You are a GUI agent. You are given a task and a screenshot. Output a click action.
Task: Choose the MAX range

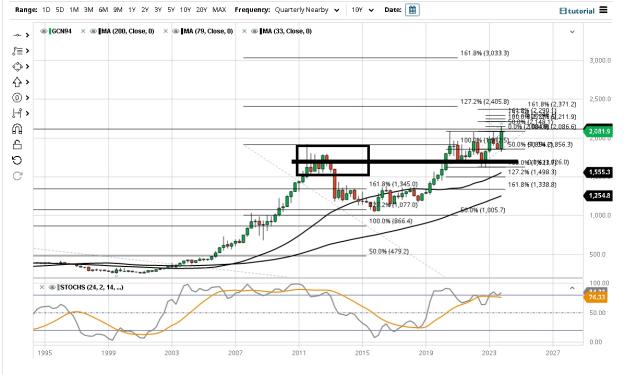pyautogui.click(x=219, y=10)
